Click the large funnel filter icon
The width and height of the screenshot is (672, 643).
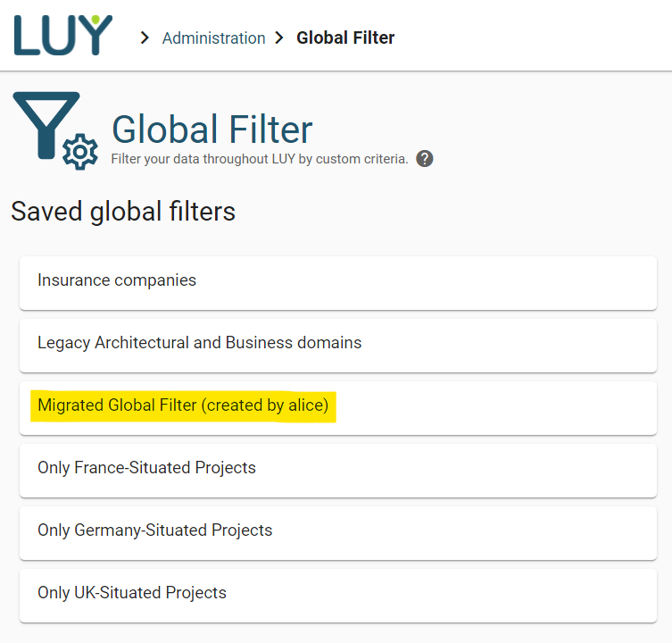coord(40,124)
